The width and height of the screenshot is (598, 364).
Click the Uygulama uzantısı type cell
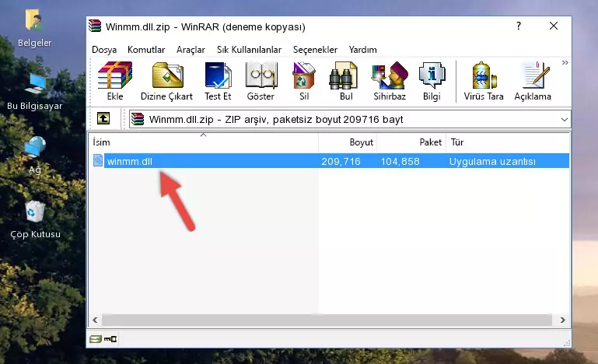click(x=492, y=162)
